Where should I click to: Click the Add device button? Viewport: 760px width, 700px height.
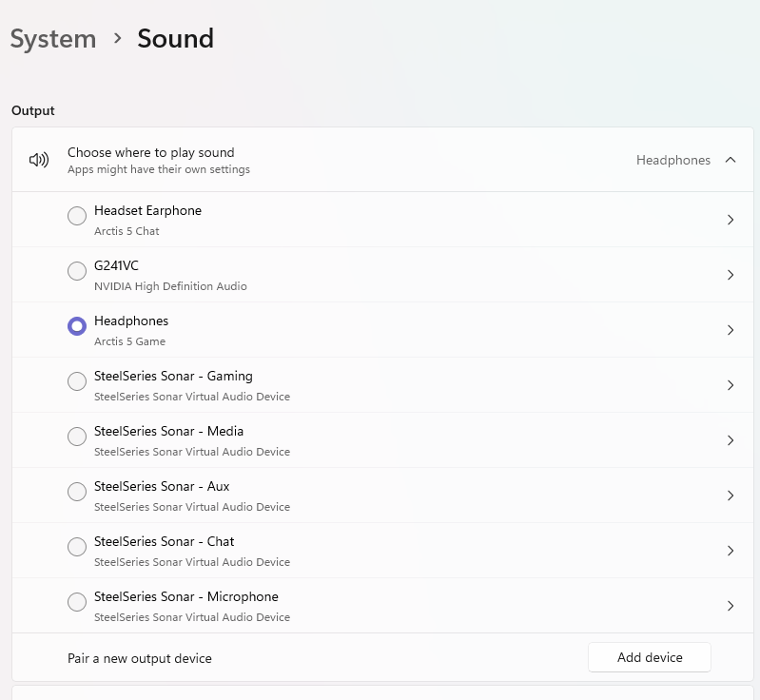650,657
